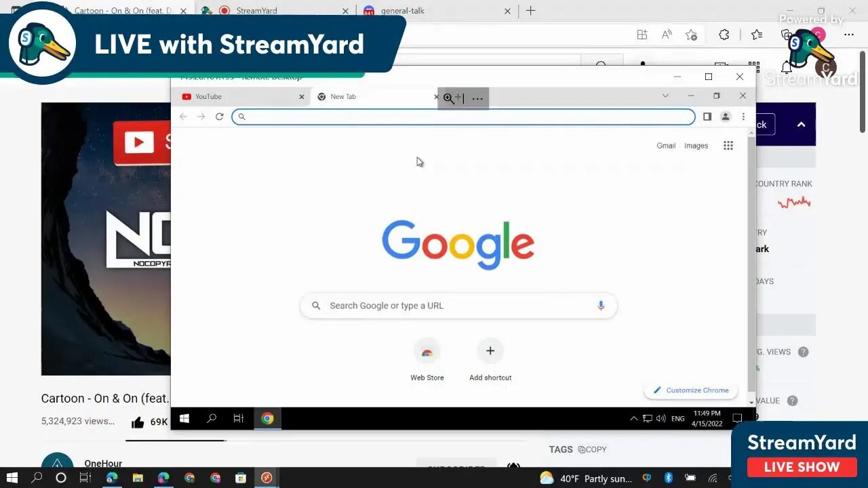
Task: Like the Cartoon On & On video
Action: [138, 422]
